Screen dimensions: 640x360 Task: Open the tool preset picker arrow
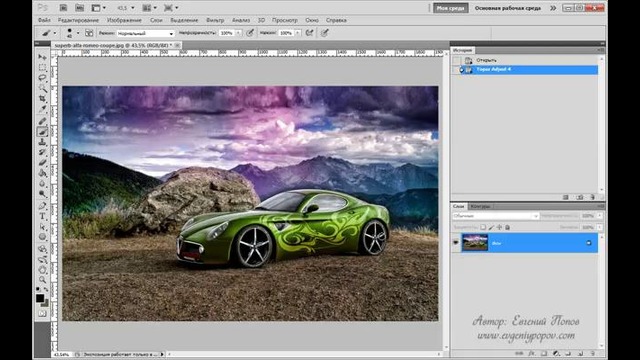coord(55,33)
